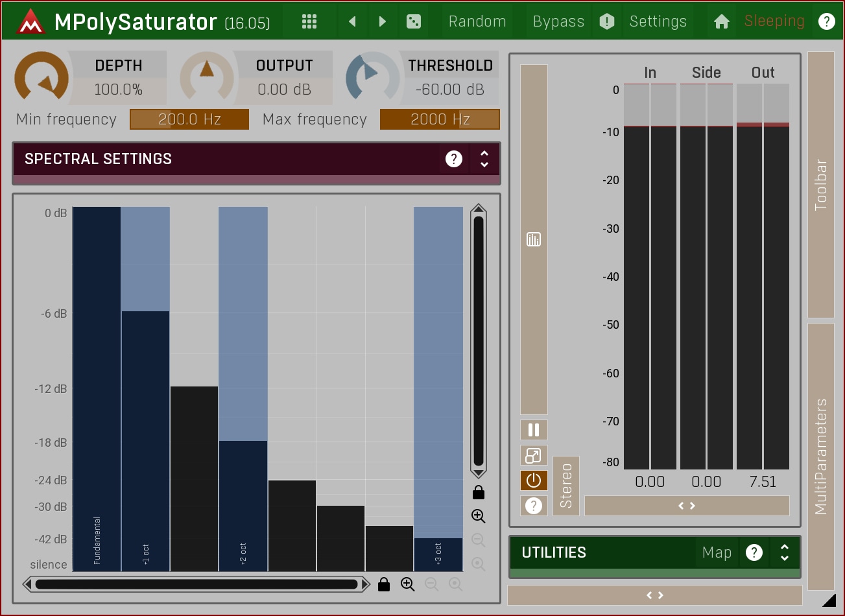845x616 pixels.
Task: Click the THRESHOLD knob
Action: coord(373,78)
